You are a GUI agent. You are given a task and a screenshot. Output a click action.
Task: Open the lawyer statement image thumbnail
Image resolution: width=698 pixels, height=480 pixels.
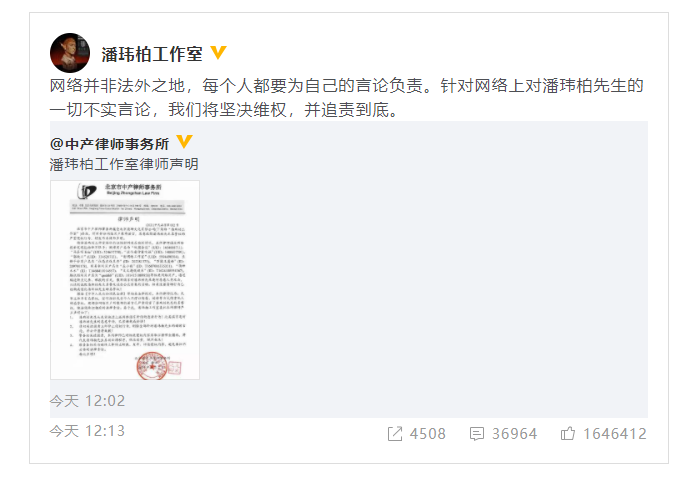[x=125, y=280]
